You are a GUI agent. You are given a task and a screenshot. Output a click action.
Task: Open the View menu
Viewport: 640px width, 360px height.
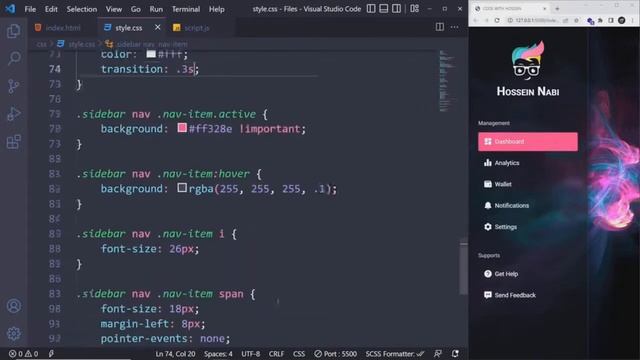click(114, 9)
